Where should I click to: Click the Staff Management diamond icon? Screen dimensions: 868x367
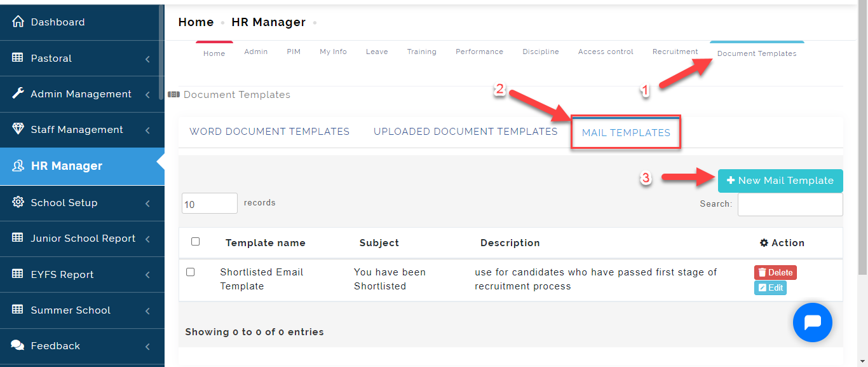click(18, 129)
